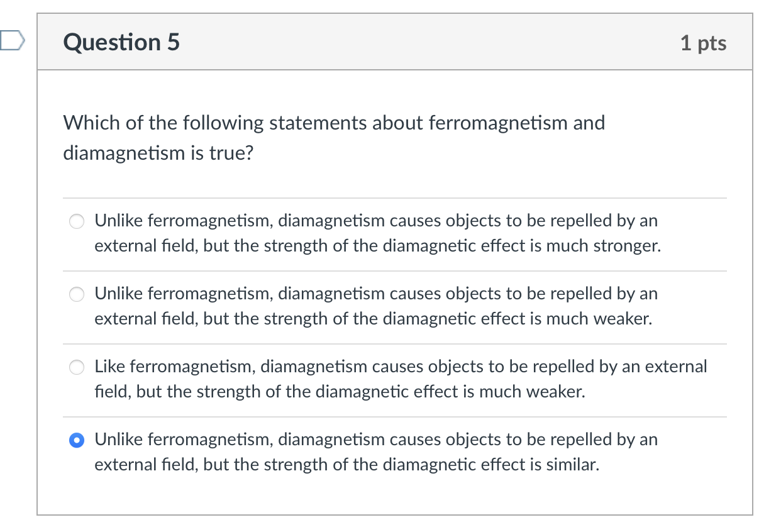
Task: Select the currently filled 'similar' strength answer
Action: coord(76,440)
